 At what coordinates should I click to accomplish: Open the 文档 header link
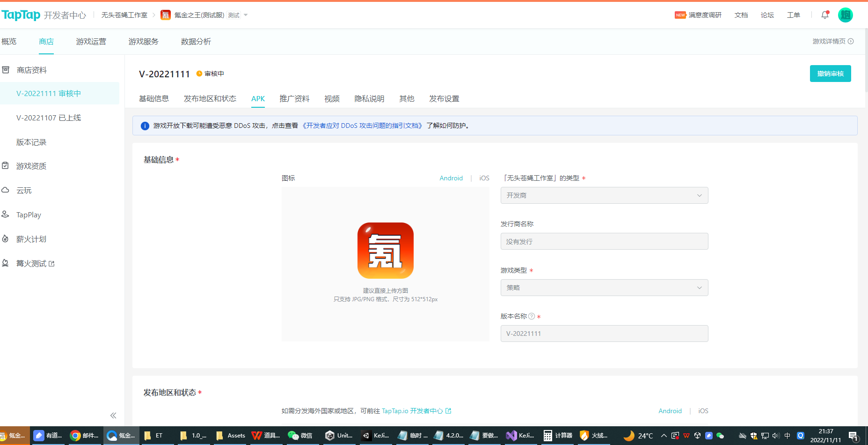click(x=741, y=15)
